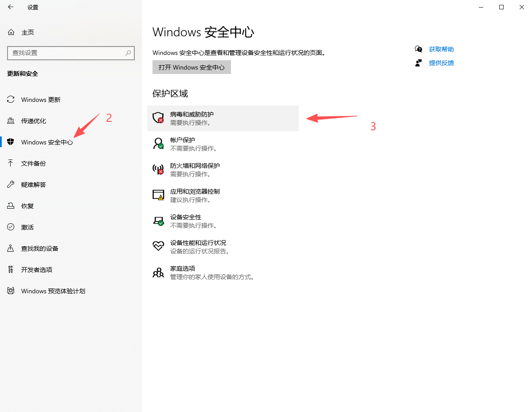
Task: Click the 设备性能和运行状况 heart icon
Action: (x=158, y=246)
